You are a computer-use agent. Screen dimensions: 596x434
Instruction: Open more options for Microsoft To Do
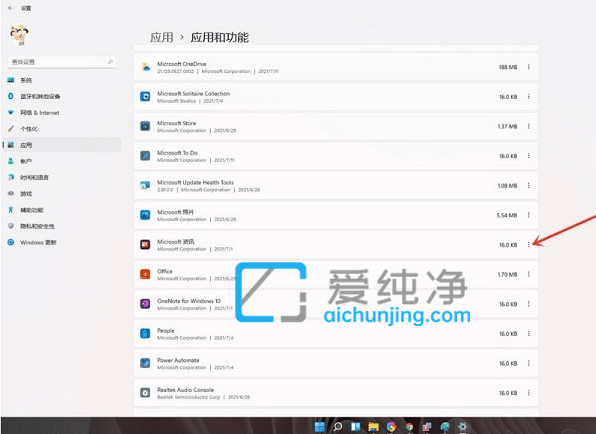pyautogui.click(x=529, y=156)
